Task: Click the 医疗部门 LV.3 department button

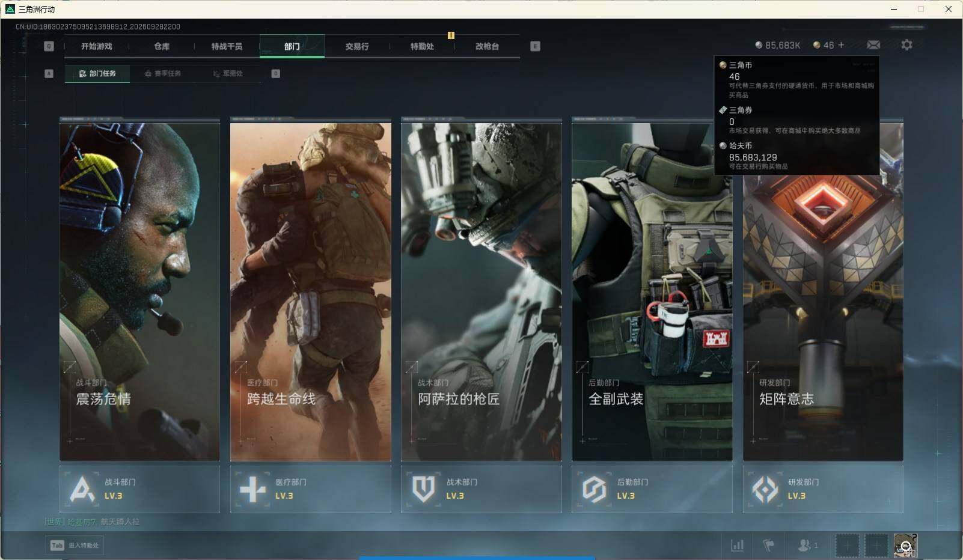Action: (311, 489)
